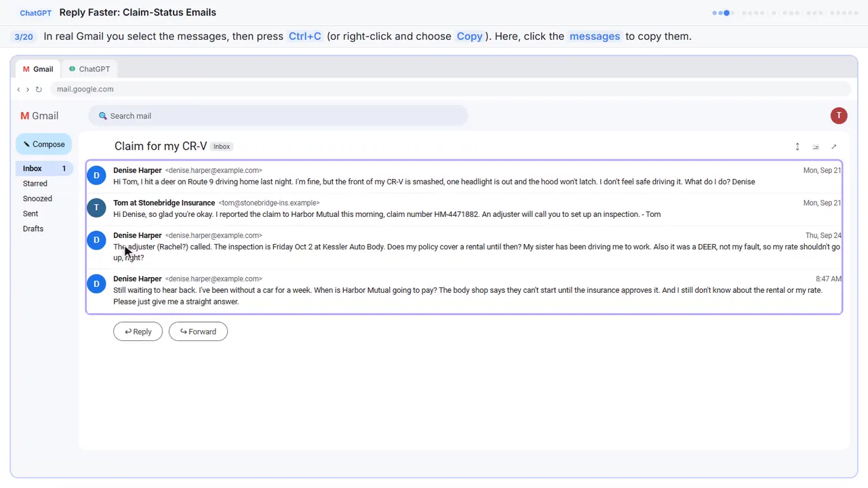
Task: Click the 8:47 AM timestamp
Action: tap(829, 279)
